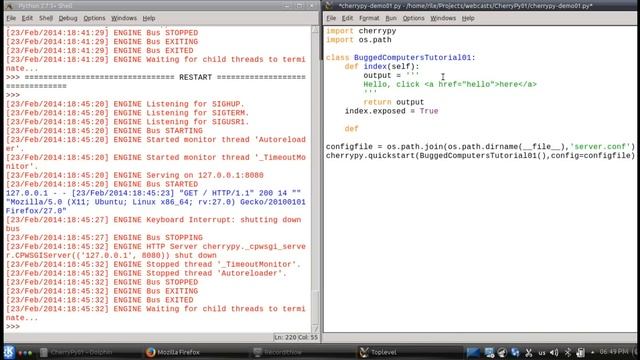Click 'import os.path' line in editor
640x360 pixels.
(358, 40)
